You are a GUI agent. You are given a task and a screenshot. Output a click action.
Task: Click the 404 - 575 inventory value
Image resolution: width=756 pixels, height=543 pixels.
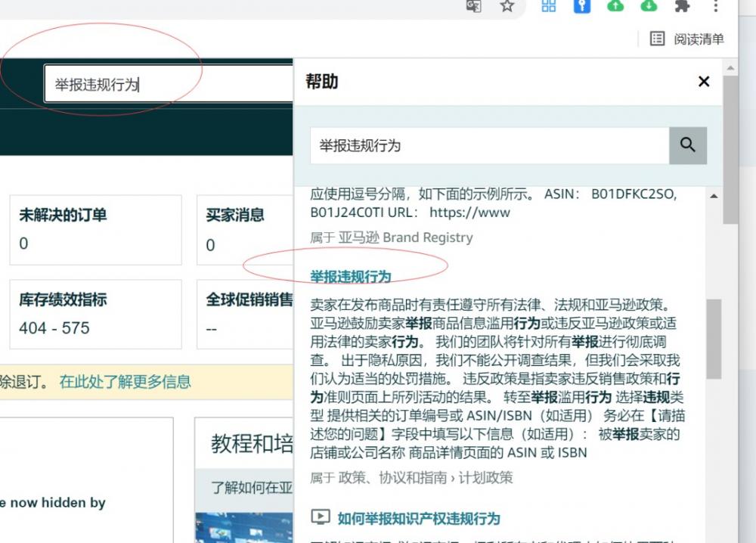point(54,328)
